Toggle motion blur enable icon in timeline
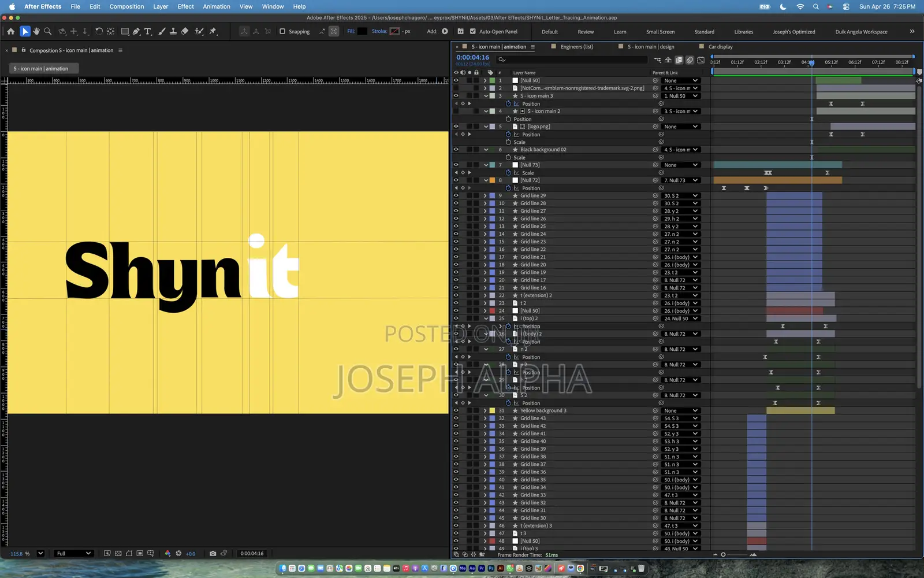This screenshot has height=578, width=924. (x=690, y=60)
